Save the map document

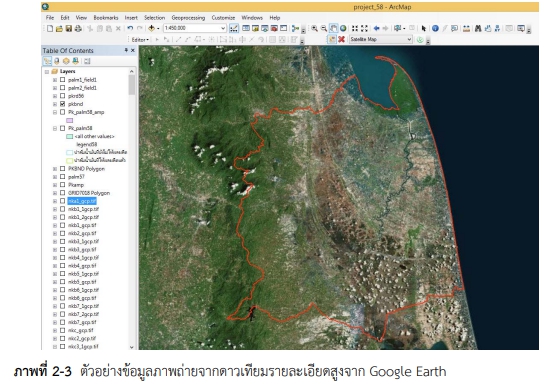click(69, 29)
